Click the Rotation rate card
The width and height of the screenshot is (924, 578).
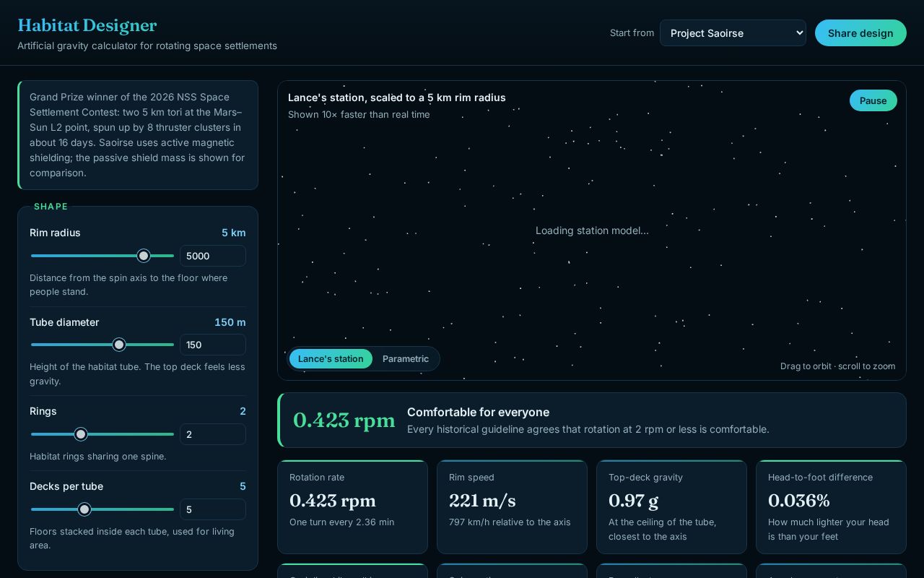click(x=352, y=507)
